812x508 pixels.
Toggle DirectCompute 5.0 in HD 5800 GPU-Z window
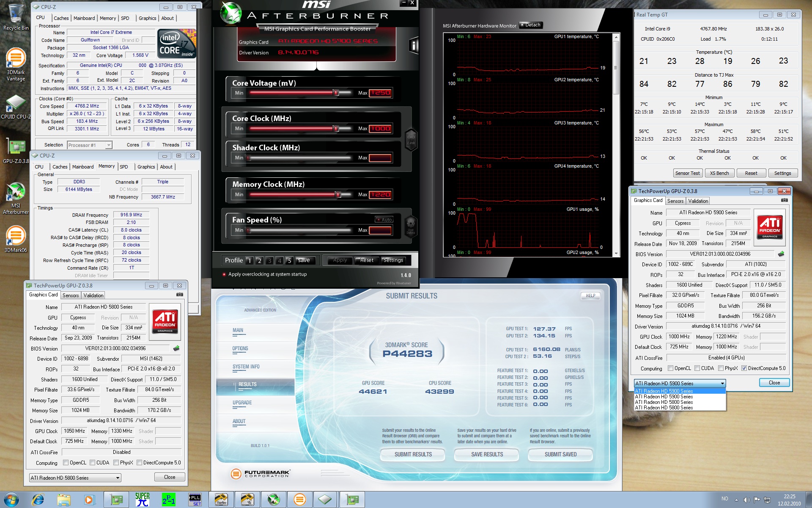pos(139,463)
